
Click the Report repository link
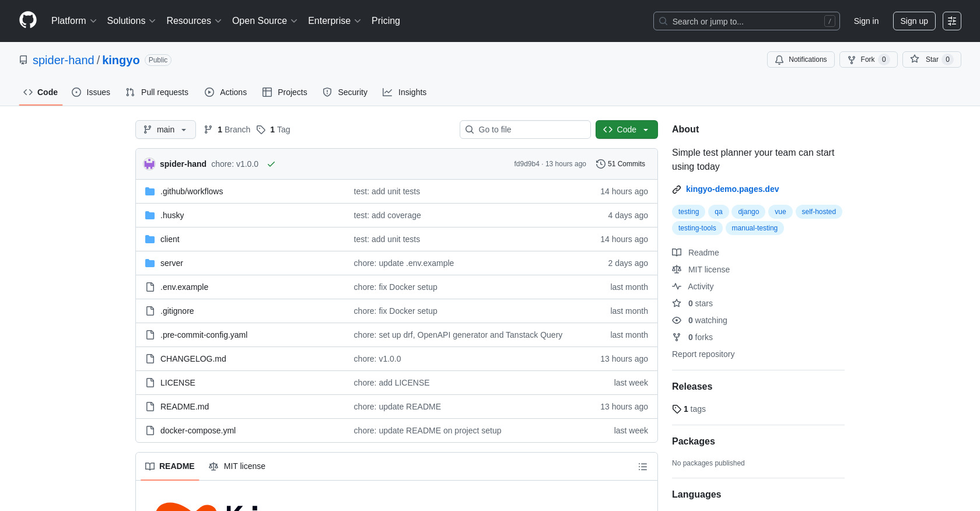[x=703, y=354]
